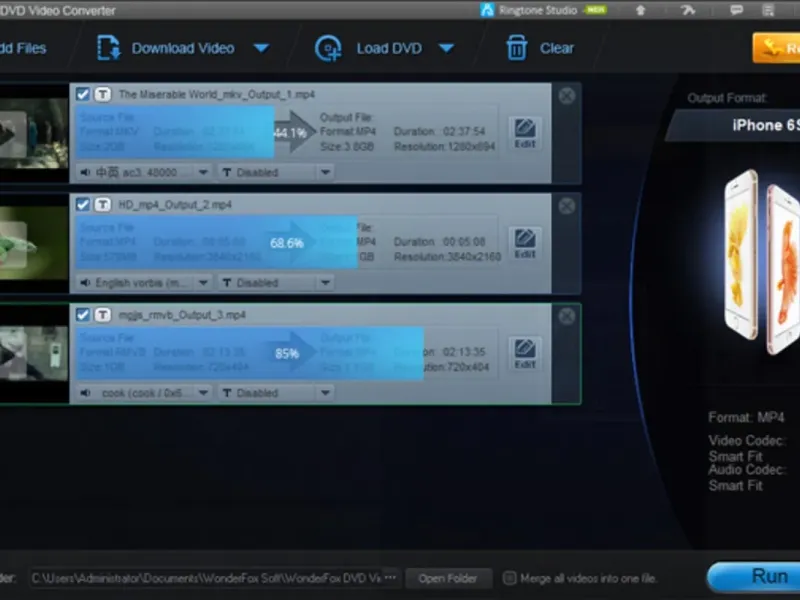Click the Duration 00:05:08 output text

coord(439,241)
